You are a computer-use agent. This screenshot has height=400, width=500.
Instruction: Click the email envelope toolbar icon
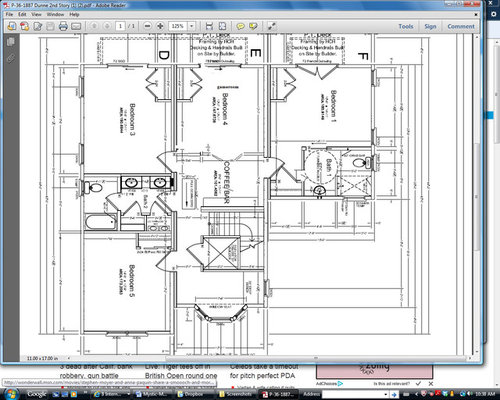pyautogui.click(x=76, y=26)
